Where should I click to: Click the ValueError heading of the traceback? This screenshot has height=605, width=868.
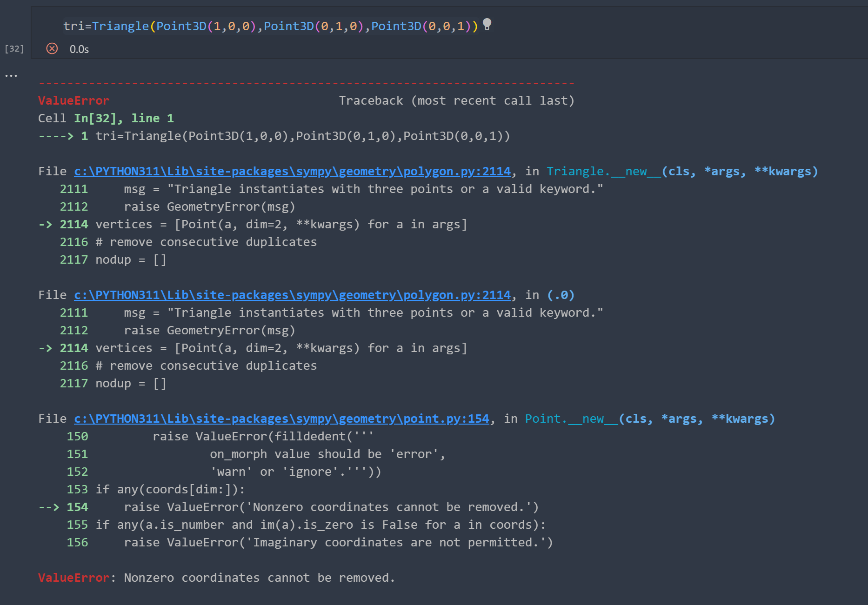pyautogui.click(x=73, y=100)
